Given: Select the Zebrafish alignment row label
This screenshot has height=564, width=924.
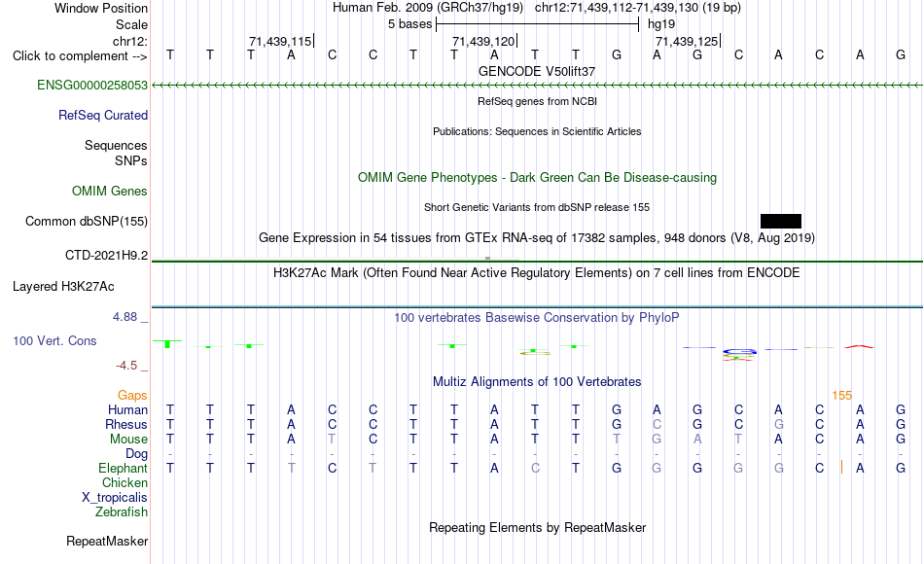Looking at the screenshot, I should (x=122, y=512).
